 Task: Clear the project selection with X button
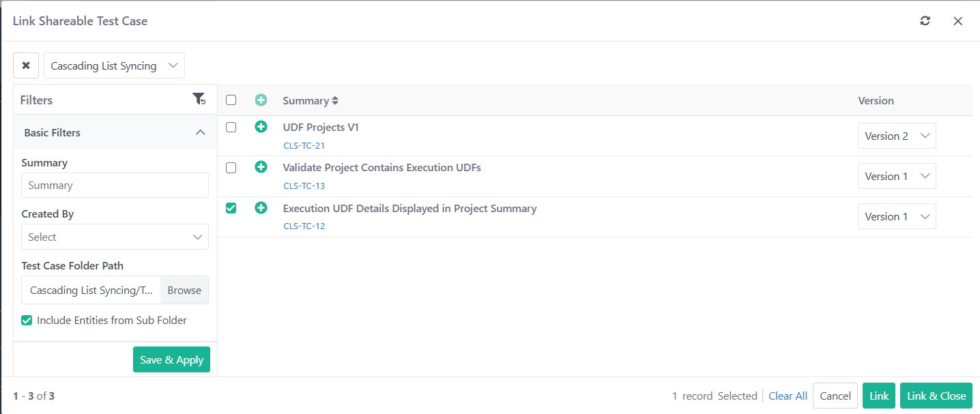tap(26, 65)
